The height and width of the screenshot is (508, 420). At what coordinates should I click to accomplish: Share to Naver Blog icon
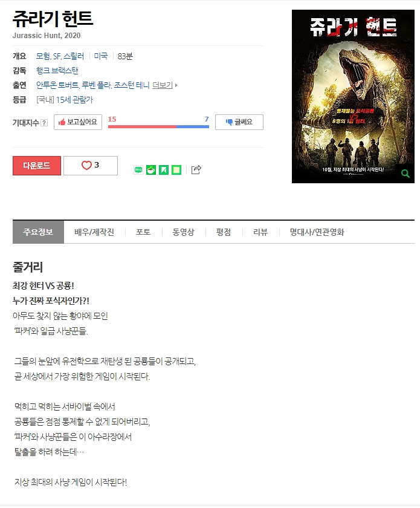[138, 170]
